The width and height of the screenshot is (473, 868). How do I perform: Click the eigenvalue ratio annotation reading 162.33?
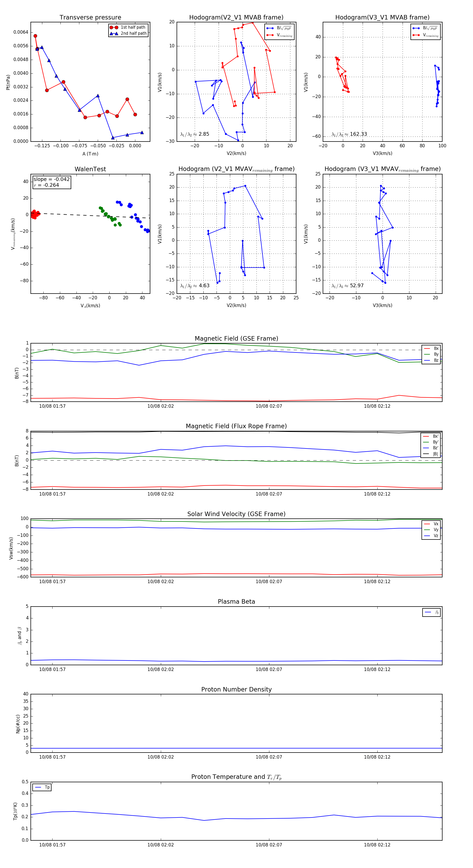coord(349,134)
